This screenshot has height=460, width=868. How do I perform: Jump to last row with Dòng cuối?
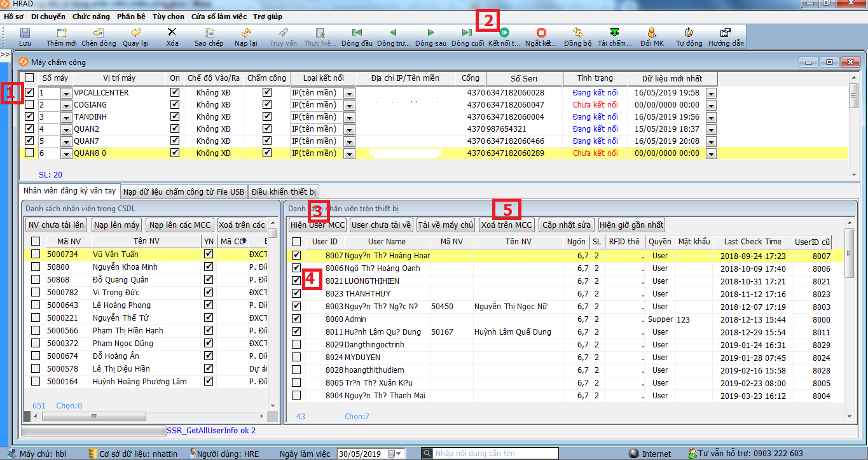(x=467, y=33)
